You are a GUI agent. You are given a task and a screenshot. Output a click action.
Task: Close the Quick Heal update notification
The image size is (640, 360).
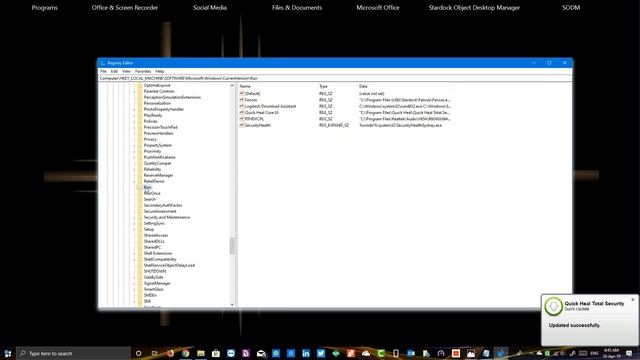(633, 300)
